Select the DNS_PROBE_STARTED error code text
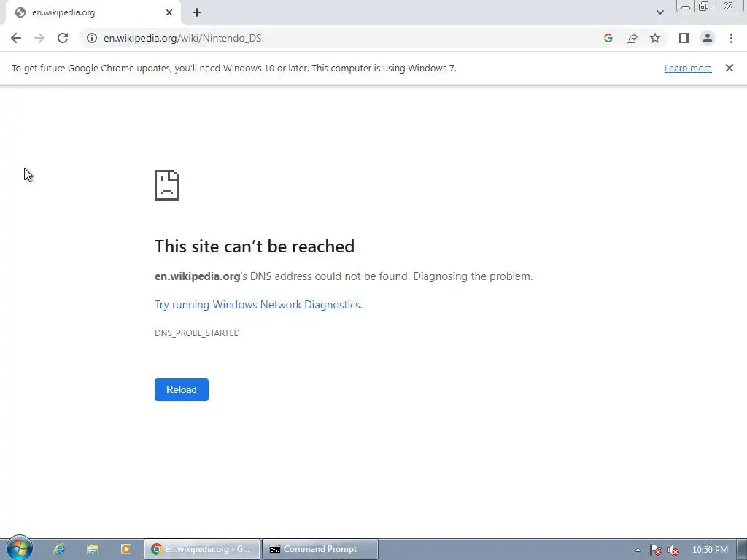747x560 pixels. tap(197, 332)
